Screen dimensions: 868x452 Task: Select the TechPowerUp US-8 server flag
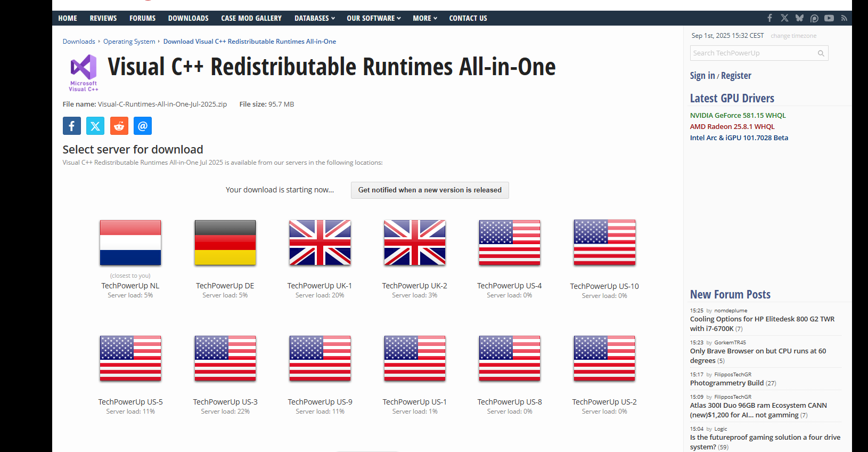pos(510,358)
